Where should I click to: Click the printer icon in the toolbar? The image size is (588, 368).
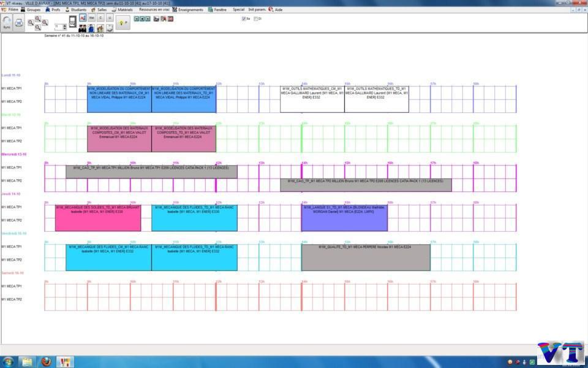19,23
